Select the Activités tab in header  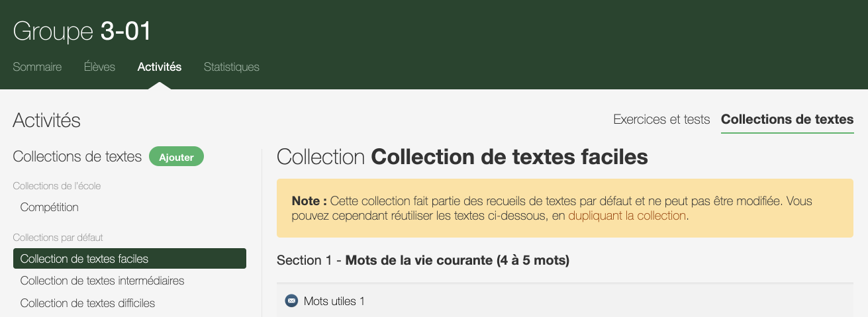pos(160,67)
